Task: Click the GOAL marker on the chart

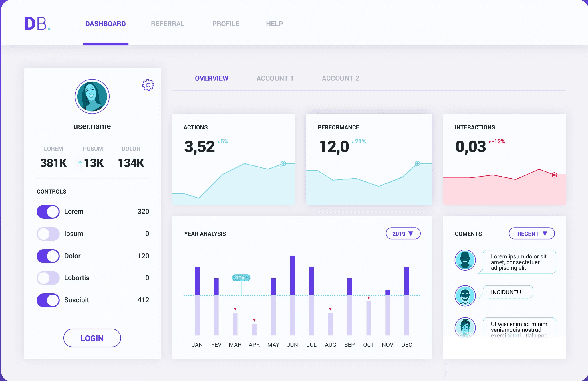Action: 241,278
